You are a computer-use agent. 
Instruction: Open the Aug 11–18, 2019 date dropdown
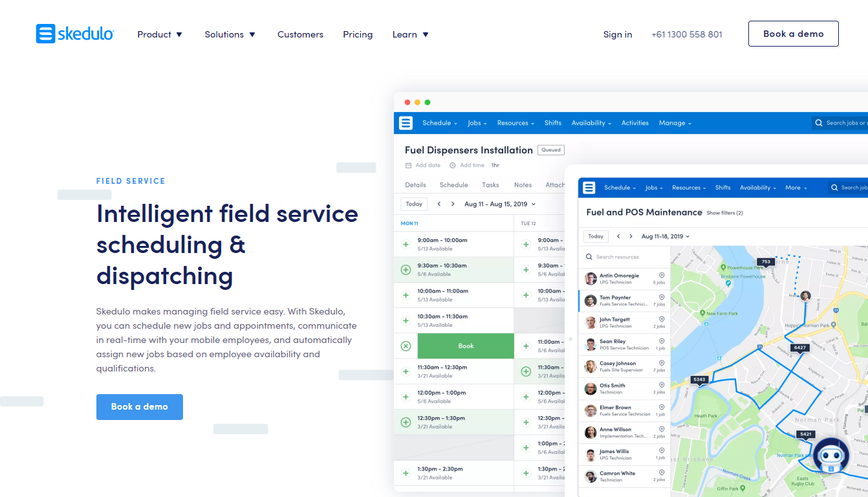tap(666, 237)
